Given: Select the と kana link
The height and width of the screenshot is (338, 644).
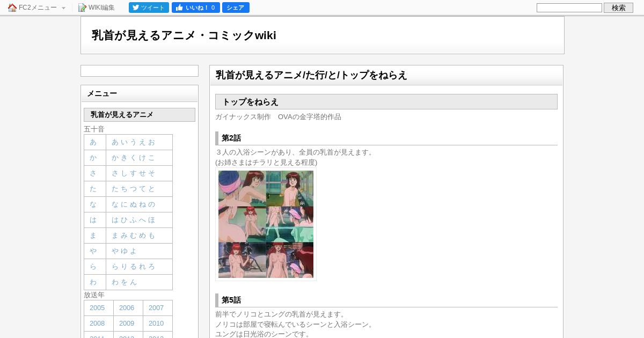Looking at the screenshot, I should click(151, 189).
